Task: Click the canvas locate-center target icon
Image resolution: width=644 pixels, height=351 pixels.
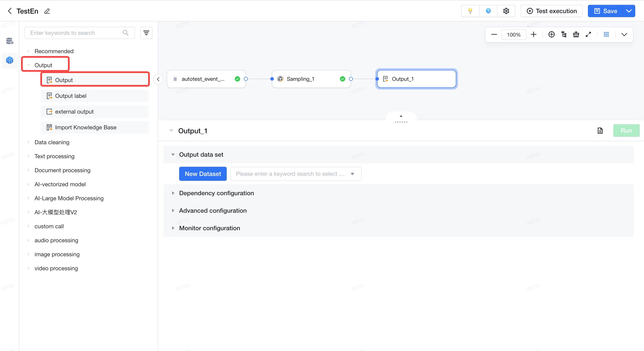Action: point(551,35)
